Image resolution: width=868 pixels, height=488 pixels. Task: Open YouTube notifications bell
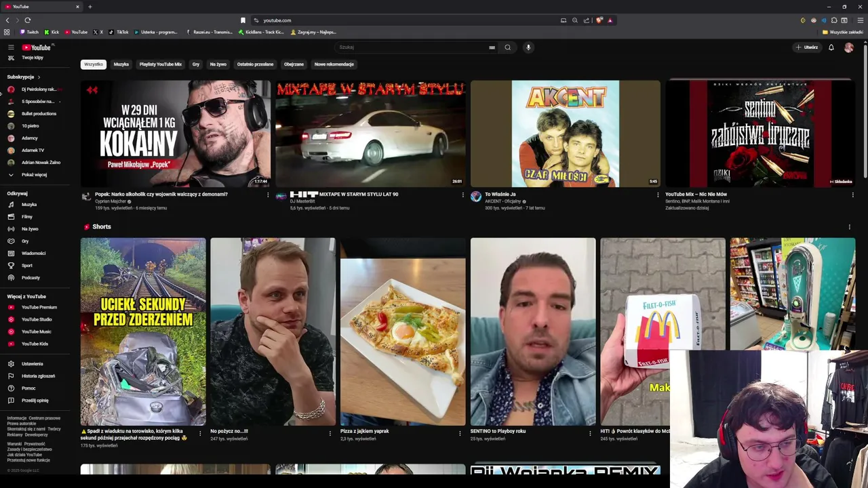pos(831,47)
